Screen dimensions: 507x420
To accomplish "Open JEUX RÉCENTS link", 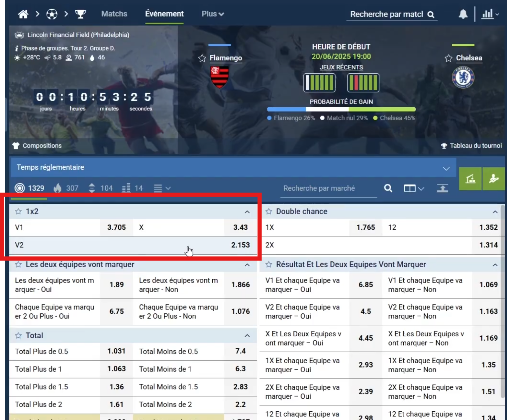I will pos(341,67).
